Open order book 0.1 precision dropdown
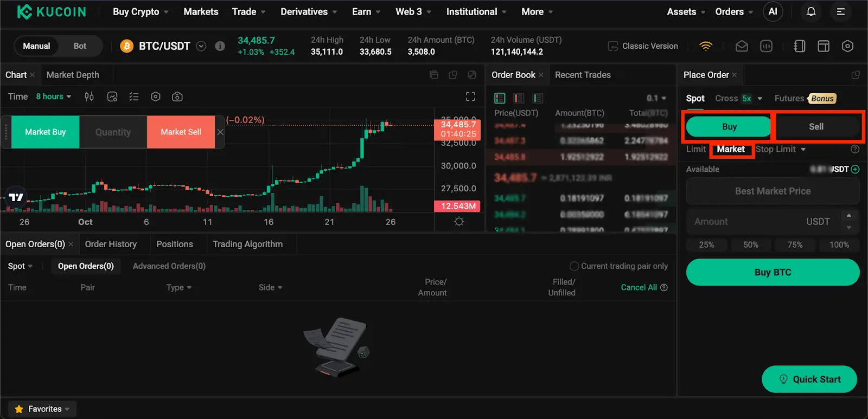 click(656, 98)
